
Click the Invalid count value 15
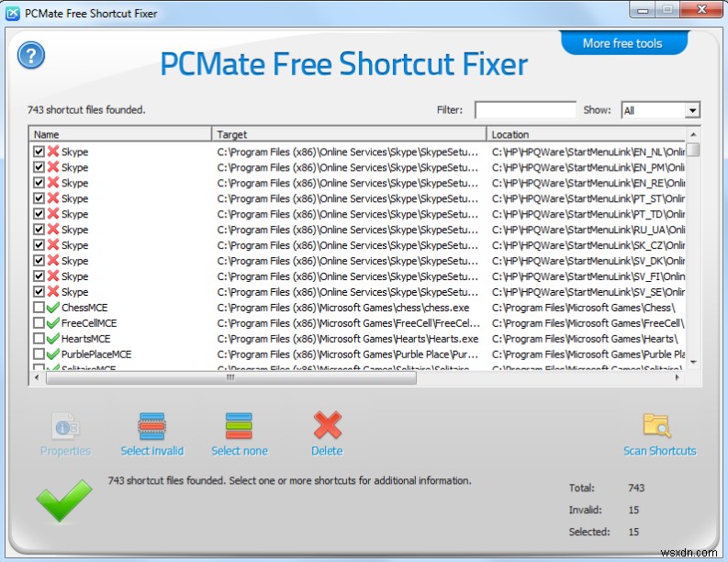point(633,510)
